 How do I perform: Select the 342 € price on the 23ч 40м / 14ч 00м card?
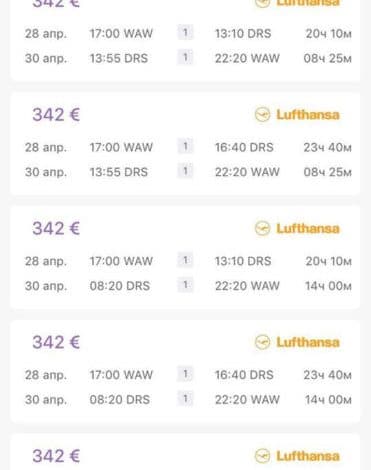point(56,342)
